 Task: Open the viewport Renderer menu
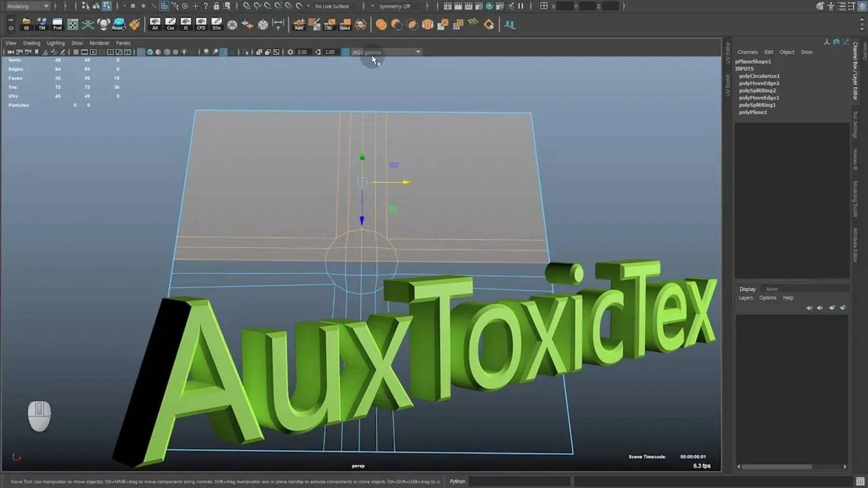[x=100, y=43]
